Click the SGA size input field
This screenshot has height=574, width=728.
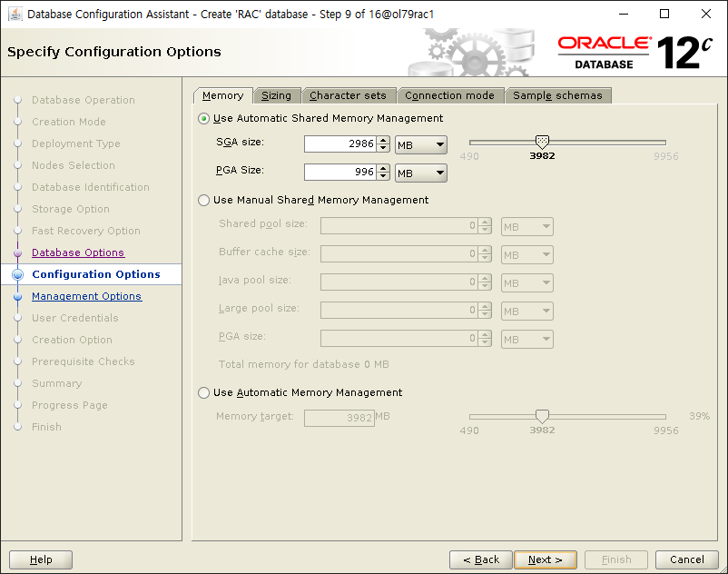click(x=340, y=144)
